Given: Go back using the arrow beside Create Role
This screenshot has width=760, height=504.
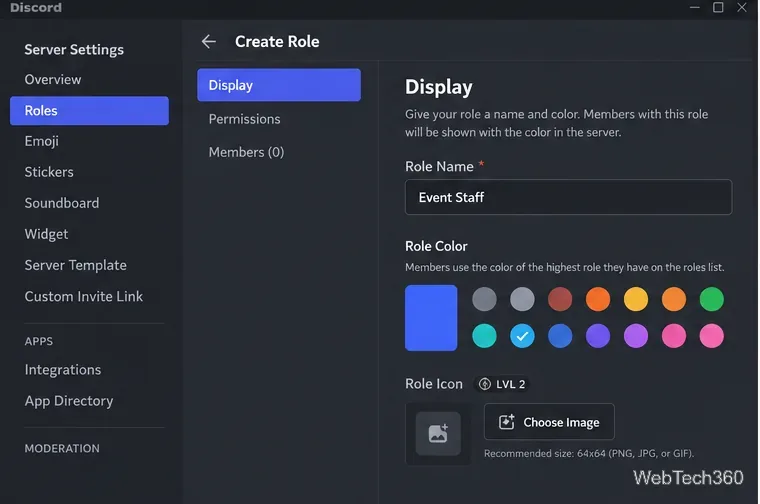Looking at the screenshot, I should (x=209, y=42).
